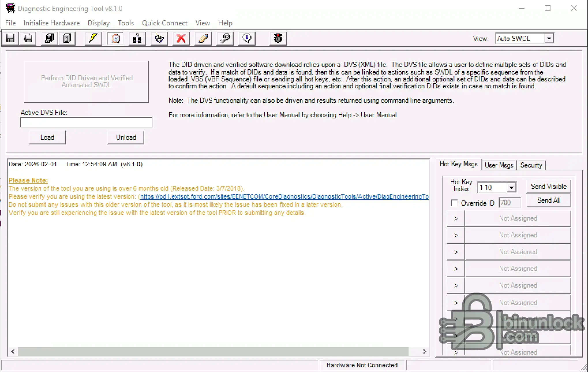Switch to the Security tab
The height and width of the screenshot is (372, 588).
pos(532,165)
